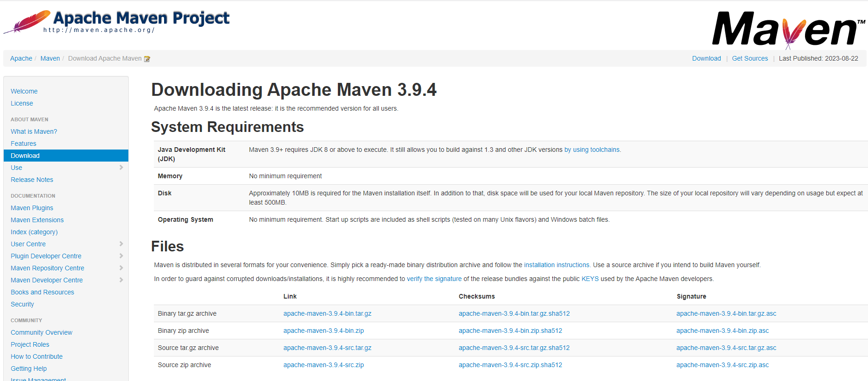Open How to Contribute link
This screenshot has height=381, width=868.
37,356
